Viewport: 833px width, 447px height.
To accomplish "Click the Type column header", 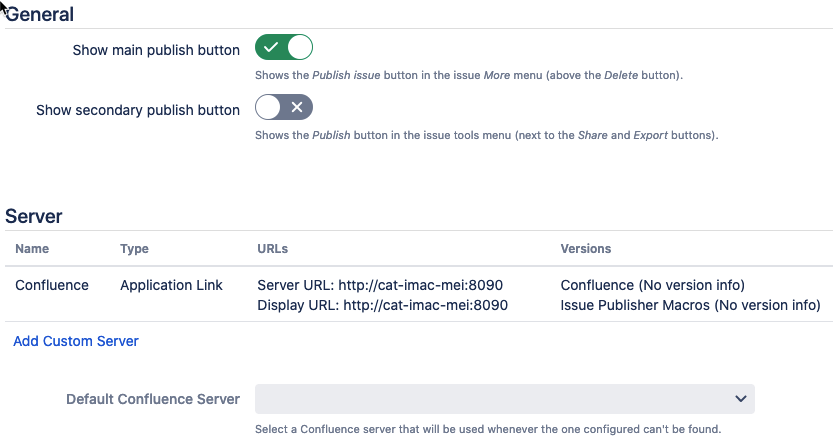I will 134,249.
